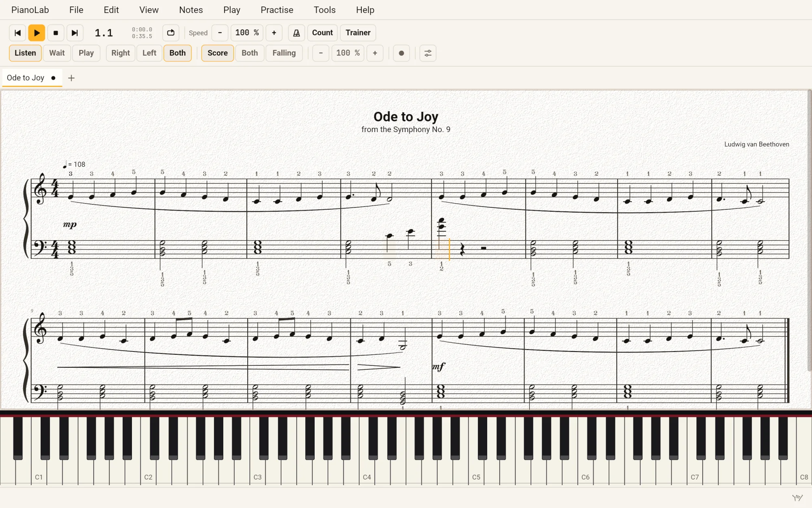Zoom out the score with the minus button
Viewport: 812px width, 508px height.
pos(321,53)
